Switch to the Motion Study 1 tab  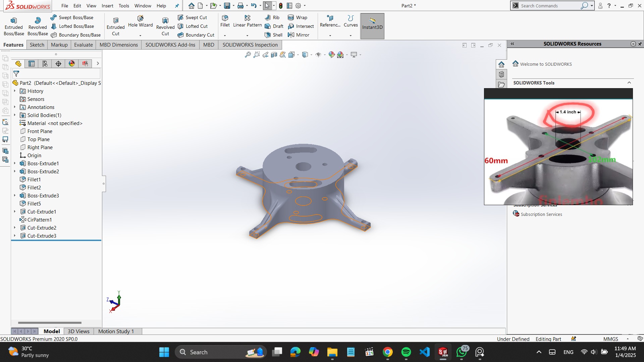(116, 331)
